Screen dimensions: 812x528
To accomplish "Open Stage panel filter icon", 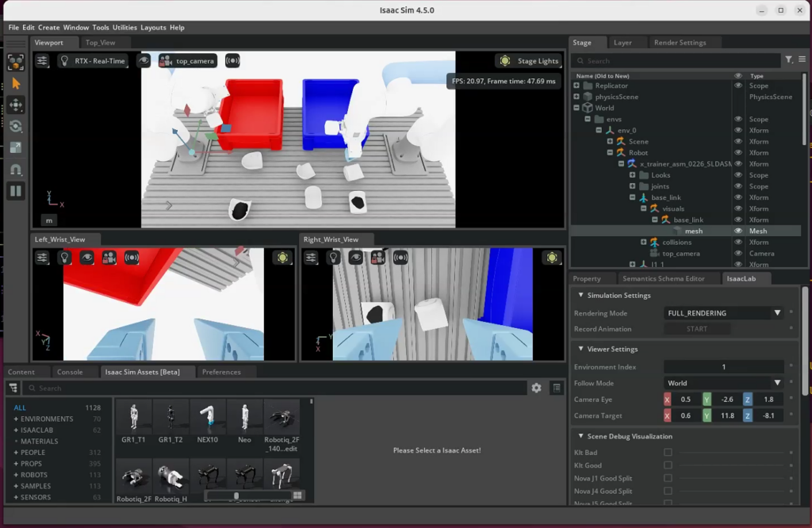I will [789, 60].
